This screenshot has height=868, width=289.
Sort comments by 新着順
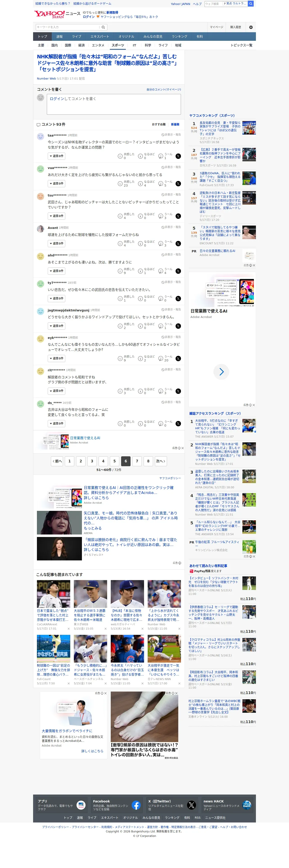(175, 124)
